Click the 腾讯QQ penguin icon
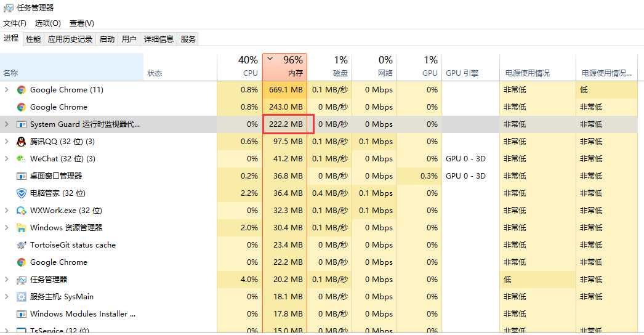 click(x=22, y=142)
